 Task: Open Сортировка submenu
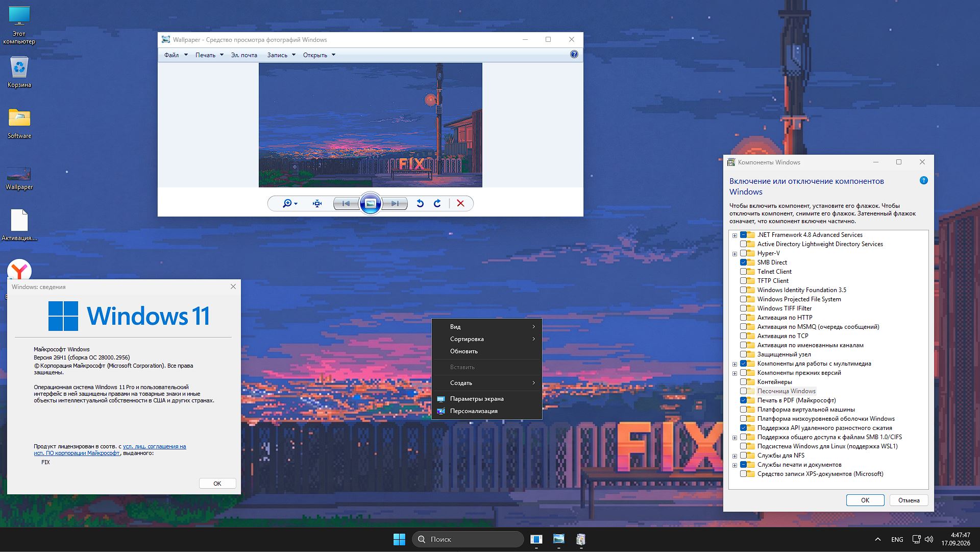(x=487, y=339)
